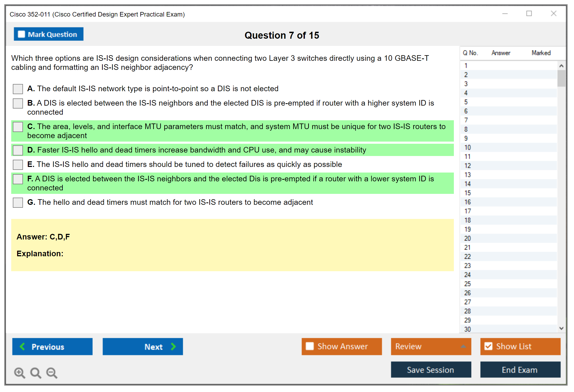
Task: Click the green left arrow on Previous
Action: 22,346
